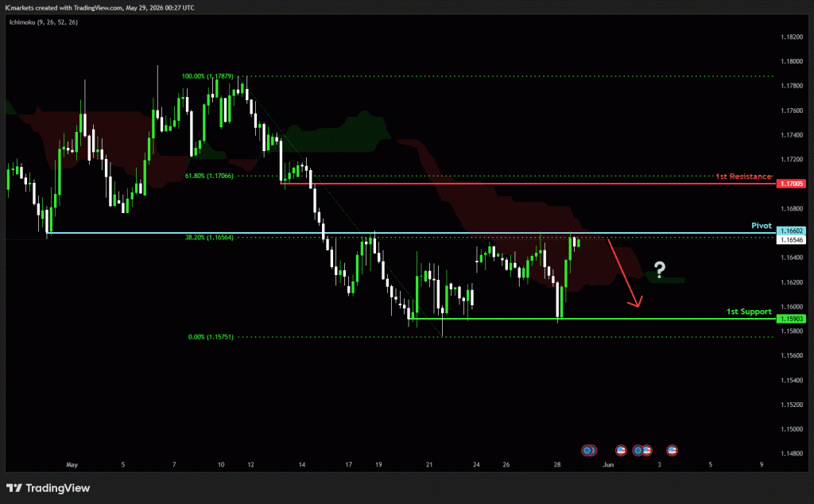
Task: Click the US flag icon overlapped by the EU flag
Action: 647,450
